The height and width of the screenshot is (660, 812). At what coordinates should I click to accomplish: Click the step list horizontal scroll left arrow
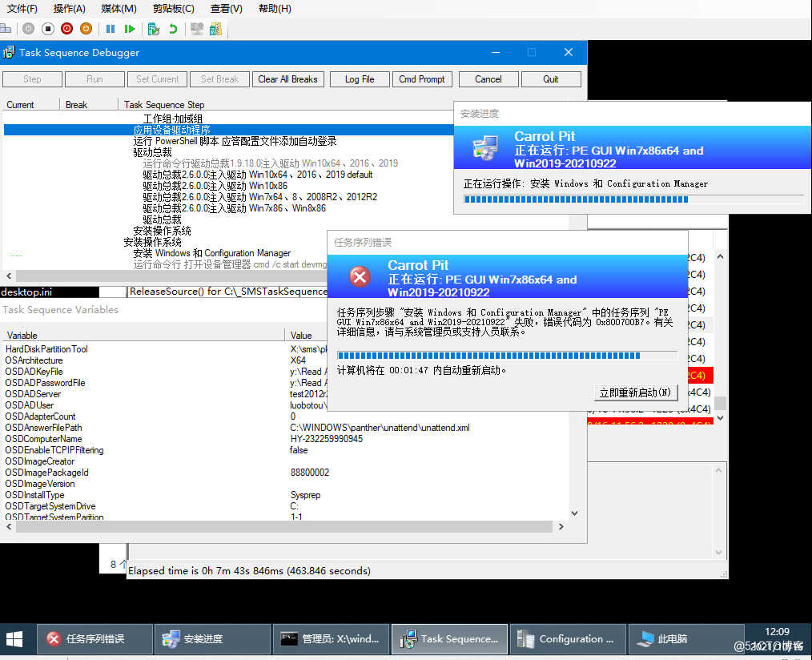point(9,276)
